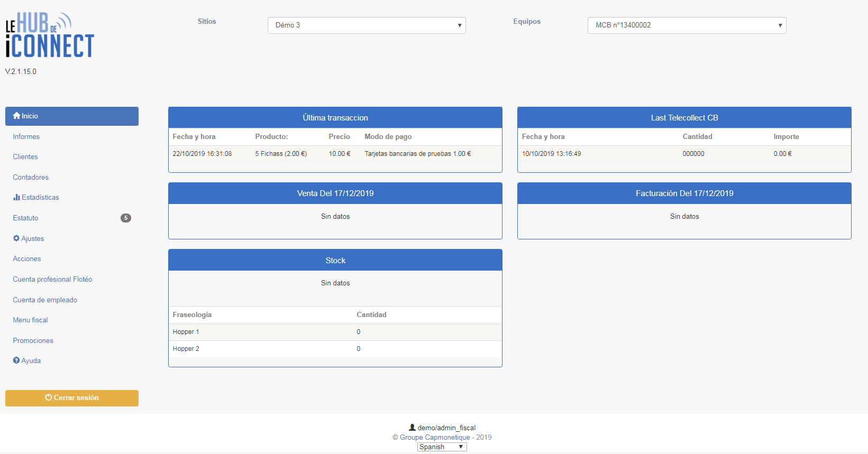Click the question mark icon beside Ayuda
This screenshot has width=868, height=454.
(x=16, y=360)
